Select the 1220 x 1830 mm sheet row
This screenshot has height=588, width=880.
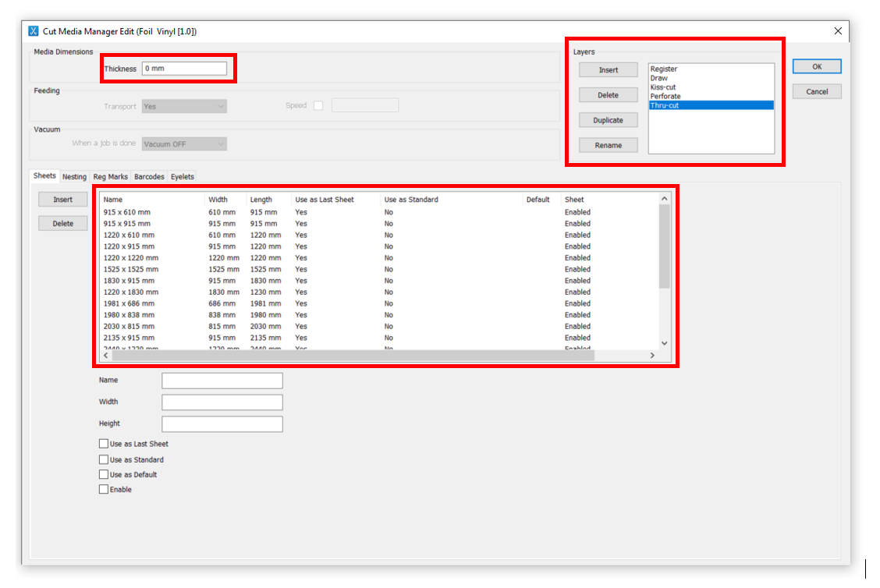(379, 292)
